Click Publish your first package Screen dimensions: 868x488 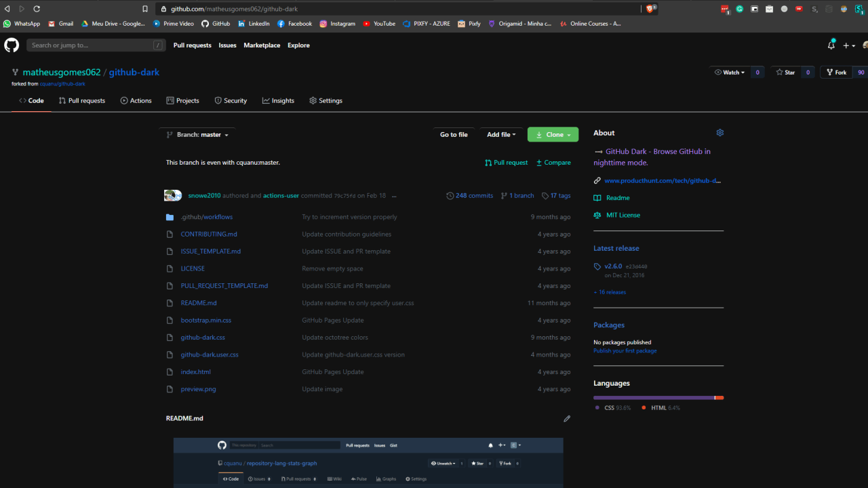coord(625,350)
